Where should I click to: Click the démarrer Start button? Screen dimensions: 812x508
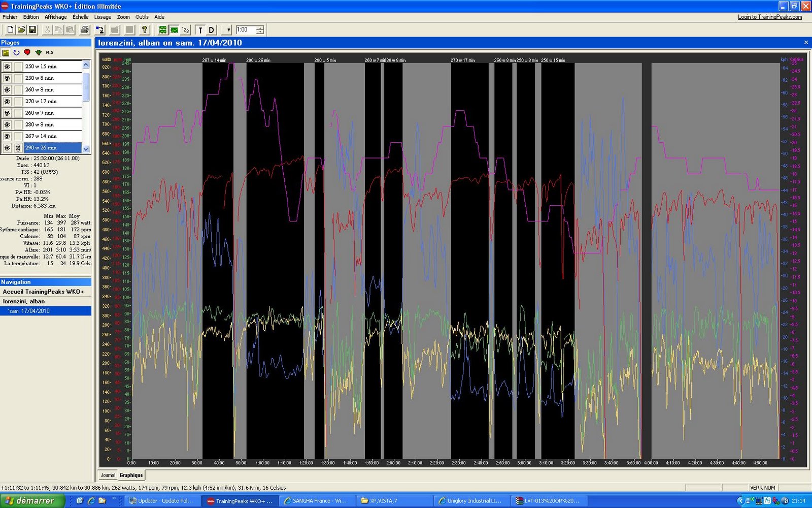[32, 501]
